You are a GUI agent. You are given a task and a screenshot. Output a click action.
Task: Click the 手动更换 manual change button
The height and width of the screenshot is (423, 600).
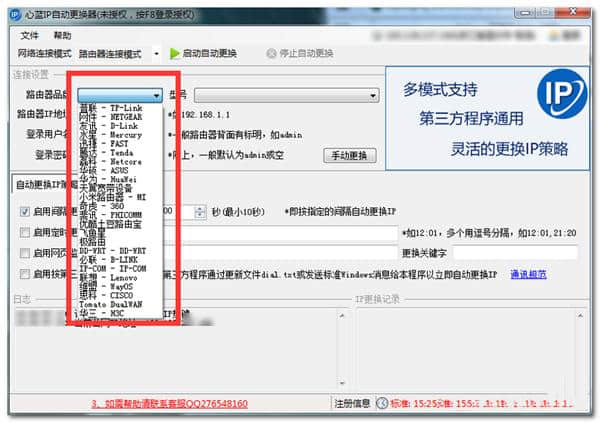point(349,155)
